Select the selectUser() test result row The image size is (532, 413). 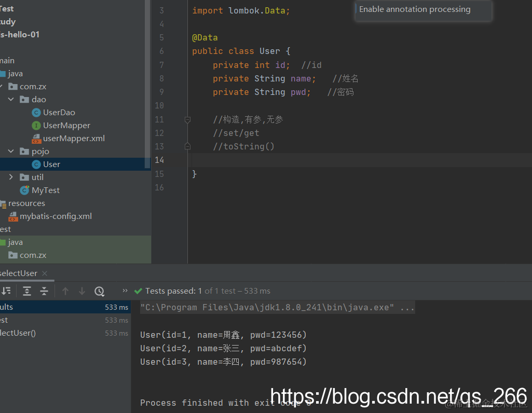65,333
